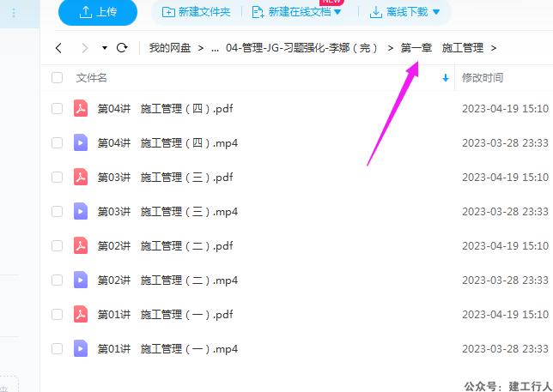
Task: Click the download icon beside 离线下载
Action: 376,12
